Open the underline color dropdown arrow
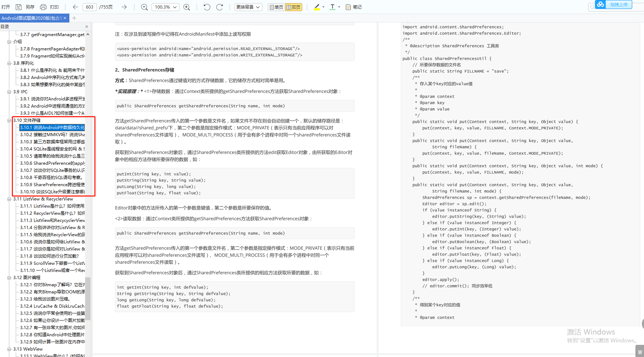The height and width of the screenshot is (357, 644). [x=339, y=7]
